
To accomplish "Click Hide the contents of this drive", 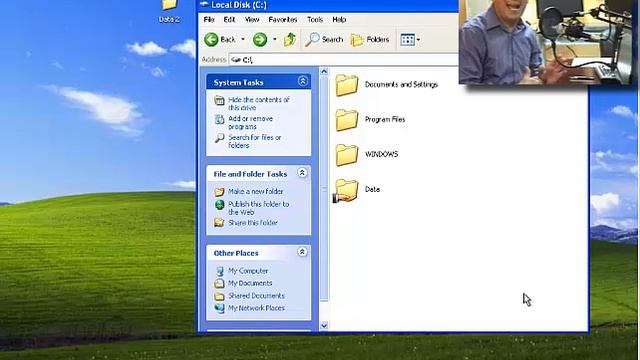I will (x=259, y=104).
